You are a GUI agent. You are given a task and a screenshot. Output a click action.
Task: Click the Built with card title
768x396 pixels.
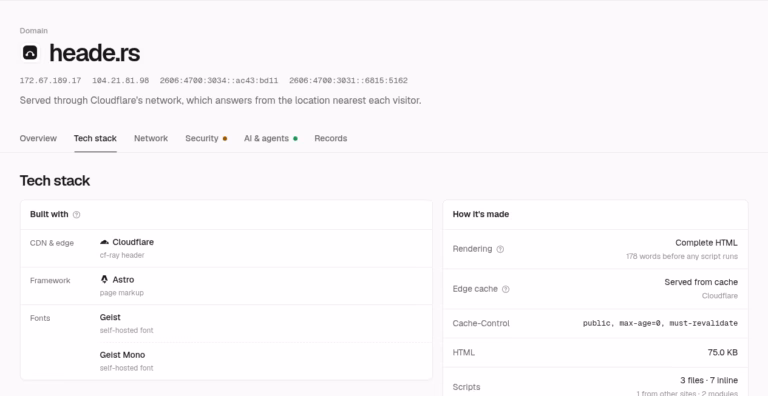(49, 214)
